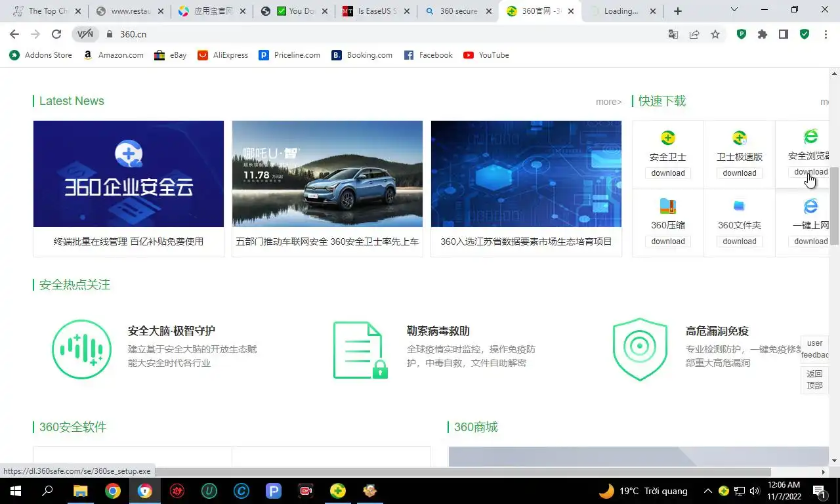Click the 360压缩 product icon

pyautogui.click(x=668, y=206)
